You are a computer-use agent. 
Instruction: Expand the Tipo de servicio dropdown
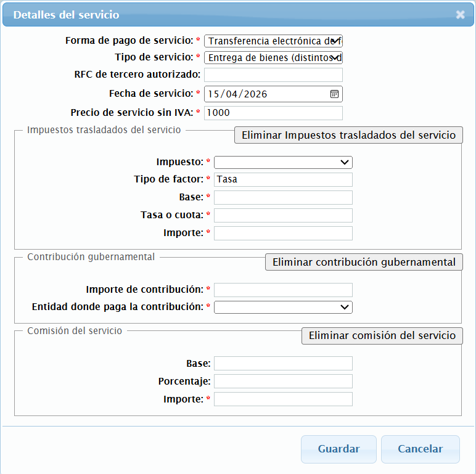pyautogui.click(x=273, y=58)
